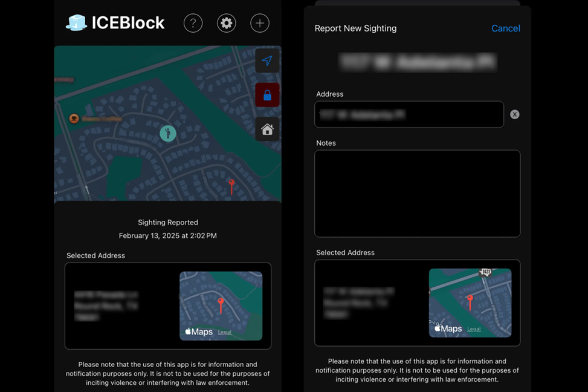The width and height of the screenshot is (588, 392).
Task: Click the 1431 road shield in the Report form thumbnail
Action: [x=486, y=272]
